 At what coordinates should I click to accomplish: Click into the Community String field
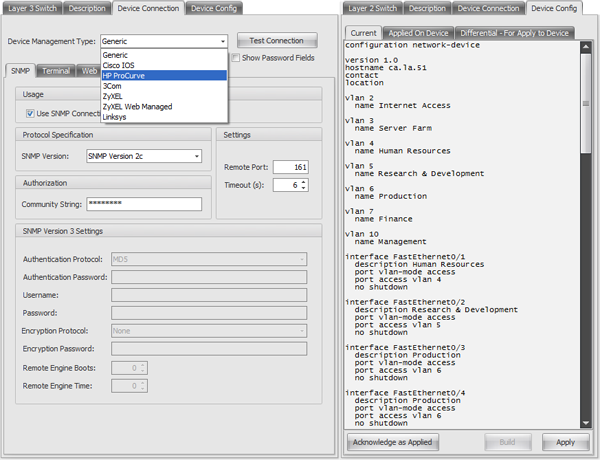(143, 204)
